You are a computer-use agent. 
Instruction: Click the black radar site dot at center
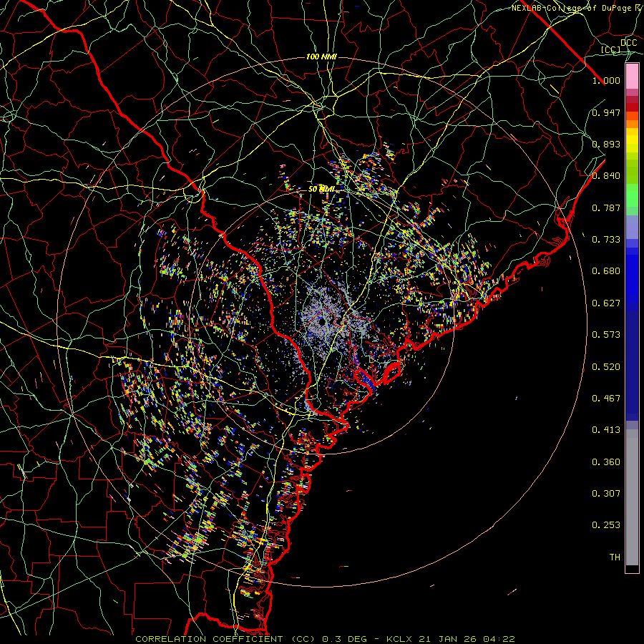(x=321, y=321)
